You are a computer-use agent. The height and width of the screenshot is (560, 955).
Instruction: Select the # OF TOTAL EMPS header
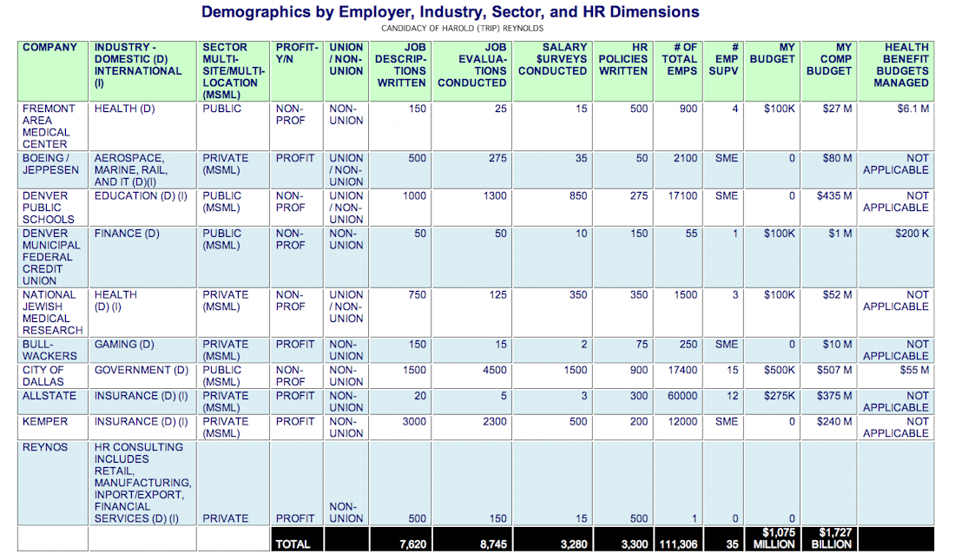[679, 71]
